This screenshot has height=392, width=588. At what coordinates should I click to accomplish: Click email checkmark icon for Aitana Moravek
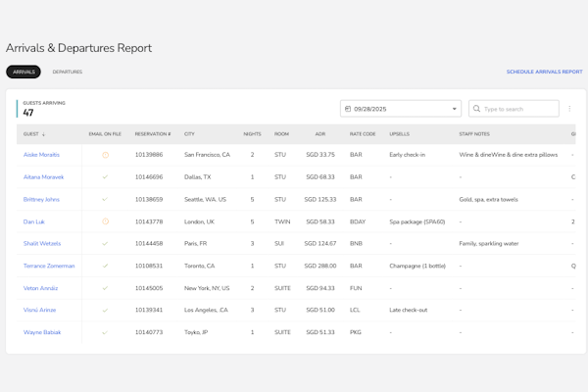105,177
